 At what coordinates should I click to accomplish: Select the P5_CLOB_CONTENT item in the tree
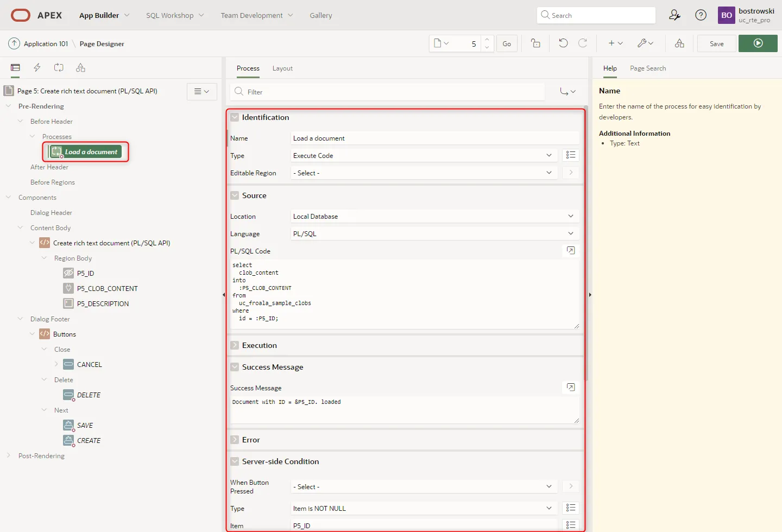[107, 289]
